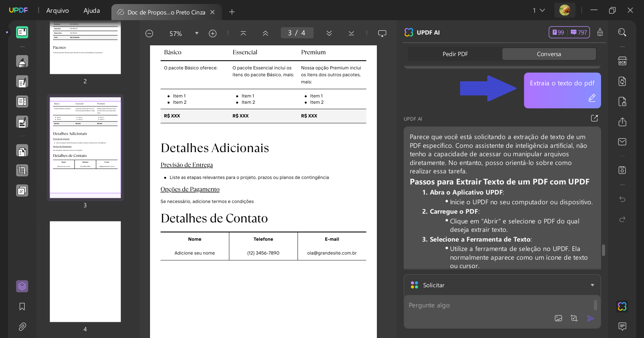Run OCR text recognition
Screen dimensions: 644x338
pyautogui.click(x=622, y=61)
